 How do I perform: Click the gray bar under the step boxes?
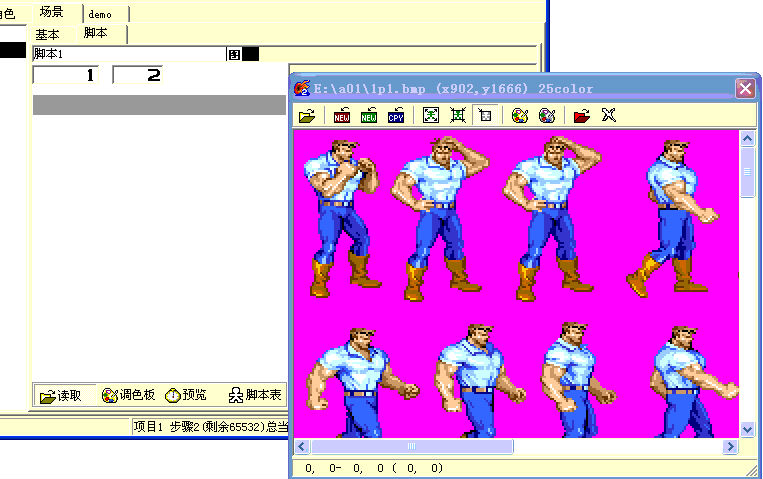[159, 105]
